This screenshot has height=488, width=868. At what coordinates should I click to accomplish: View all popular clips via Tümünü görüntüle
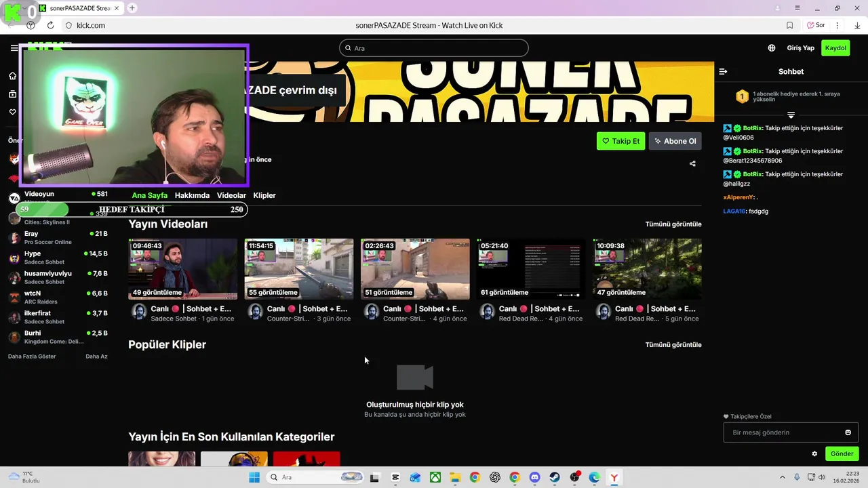[673, 344]
